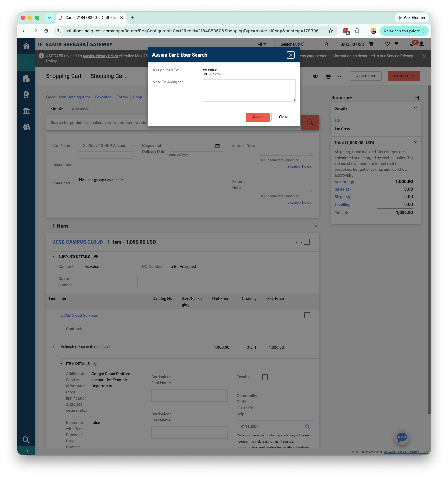This screenshot has height=478, width=448.
Task: Collapse the Details section in Summary
Action: click(x=416, y=108)
